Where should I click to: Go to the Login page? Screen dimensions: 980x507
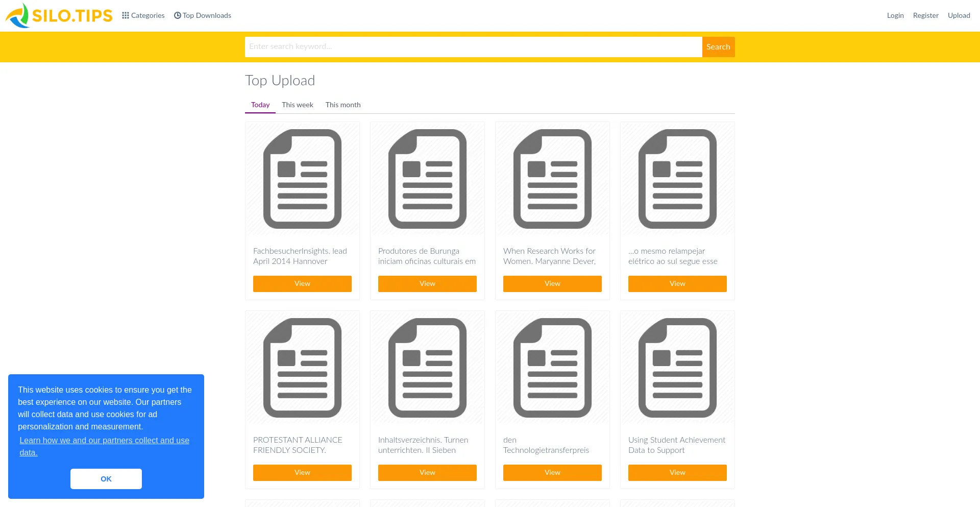tap(895, 15)
